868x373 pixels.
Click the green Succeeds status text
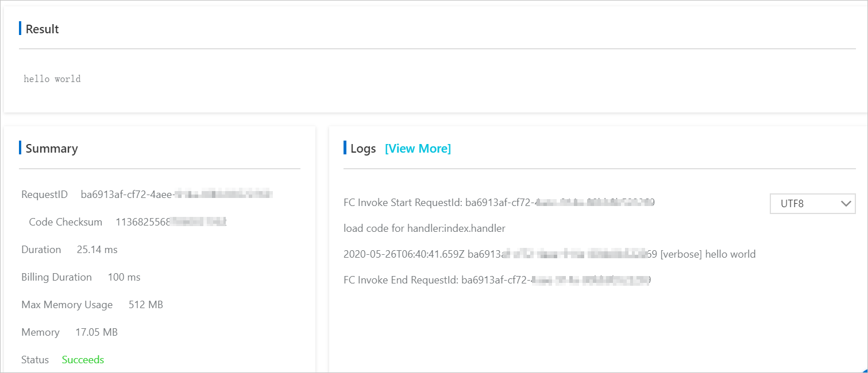[83, 360]
